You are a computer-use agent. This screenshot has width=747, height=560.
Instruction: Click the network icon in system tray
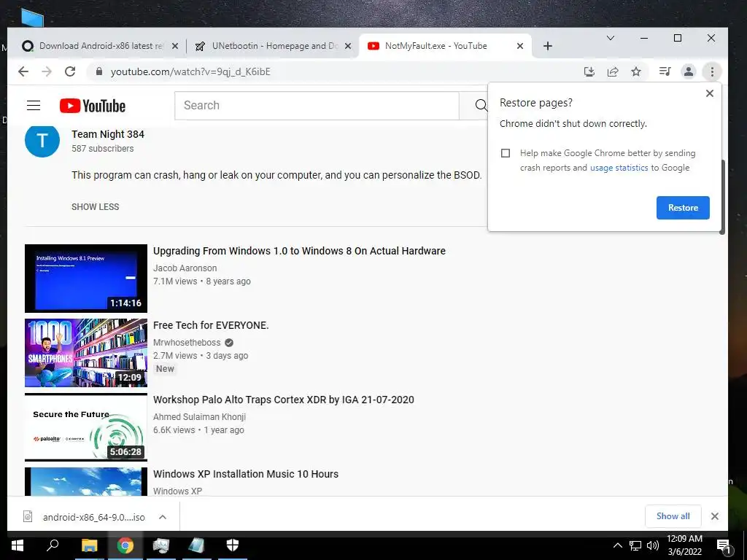635,545
